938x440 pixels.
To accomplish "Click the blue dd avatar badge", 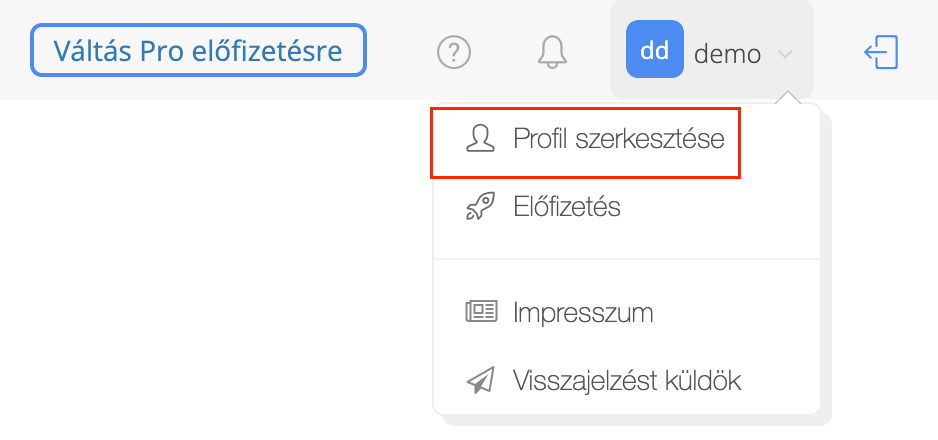I will [x=654, y=49].
